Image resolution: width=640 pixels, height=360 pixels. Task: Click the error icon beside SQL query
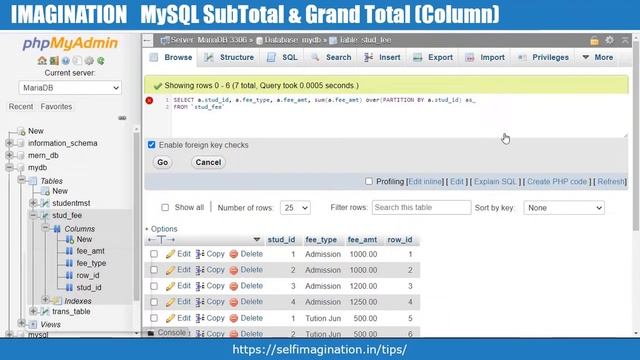(x=149, y=100)
